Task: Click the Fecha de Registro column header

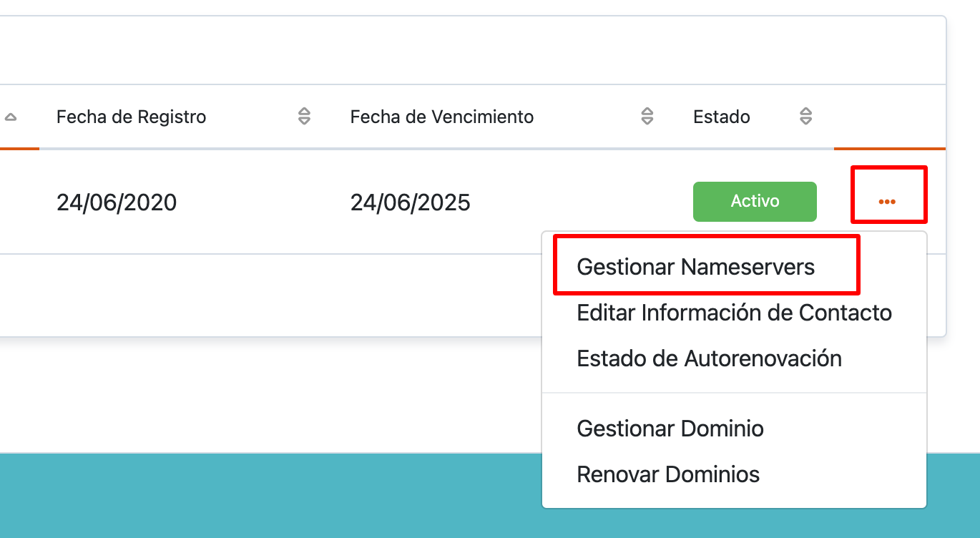Action: click(x=131, y=117)
